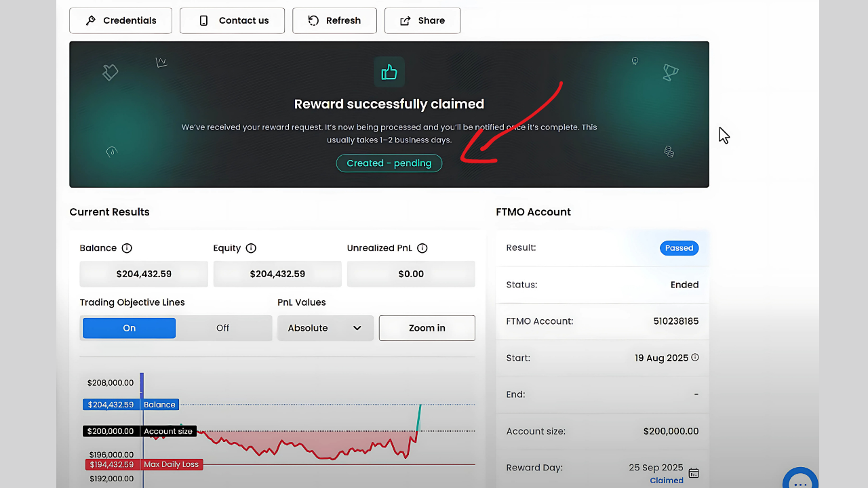This screenshot has width=868, height=488.
Task: Click the Unrealized PnL info icon
Action: coord(422,248)
